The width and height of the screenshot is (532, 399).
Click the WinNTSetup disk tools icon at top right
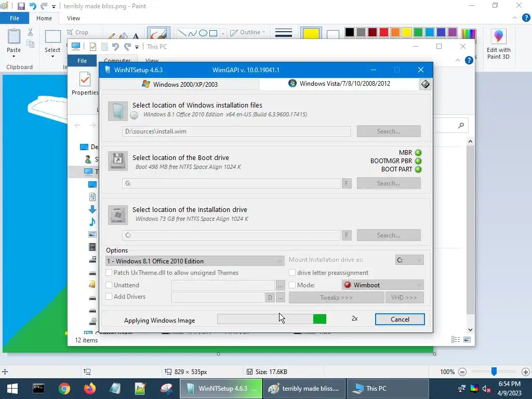pos(425,84)
